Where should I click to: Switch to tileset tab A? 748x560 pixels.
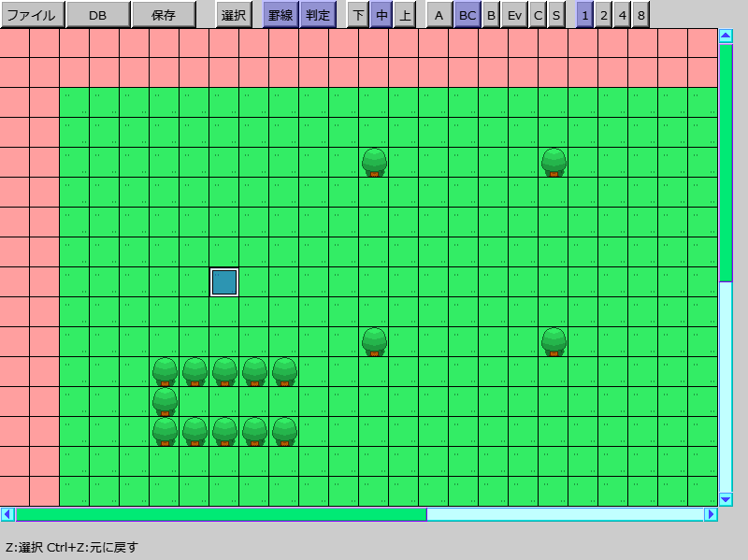coord(439,15)
